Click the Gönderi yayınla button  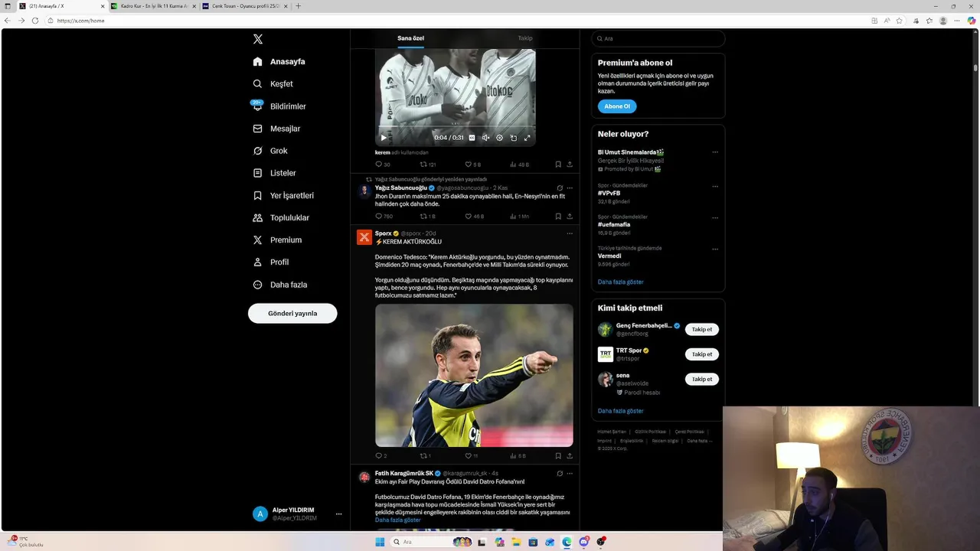coord(292,313)
